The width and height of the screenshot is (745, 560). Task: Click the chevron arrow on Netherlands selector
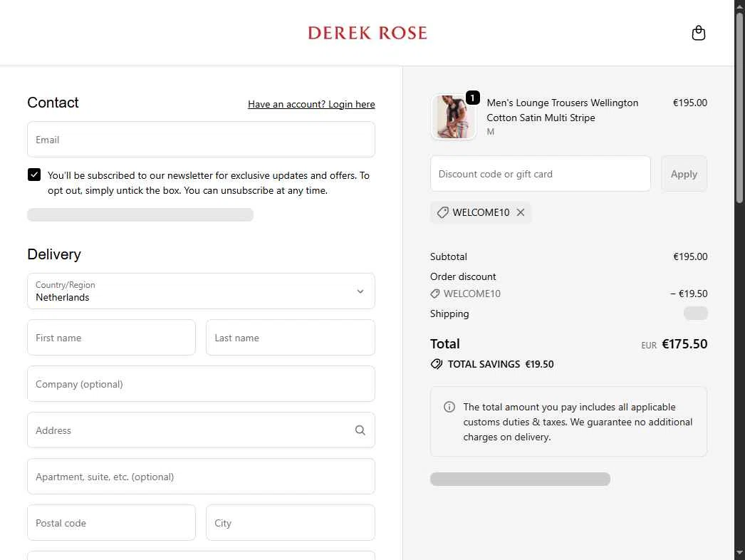click(360, 291)
